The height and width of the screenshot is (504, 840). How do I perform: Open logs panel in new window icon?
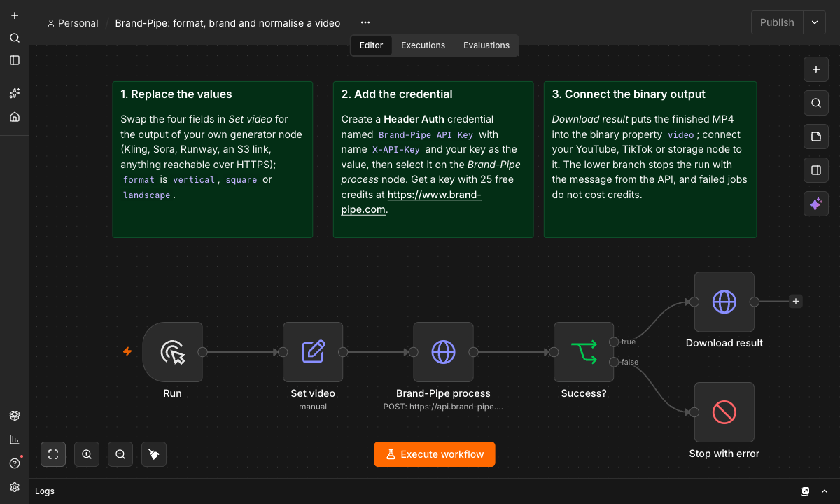point(805,491)
